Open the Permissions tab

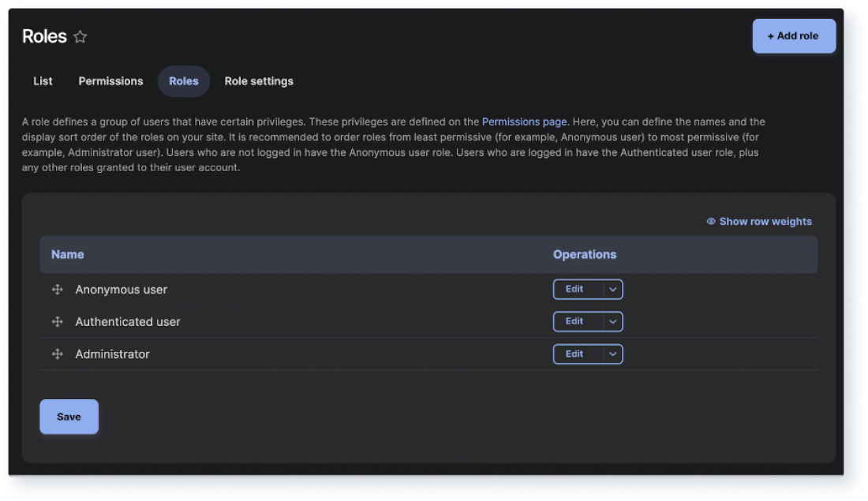pyautogui.click(x=110, y=81)
